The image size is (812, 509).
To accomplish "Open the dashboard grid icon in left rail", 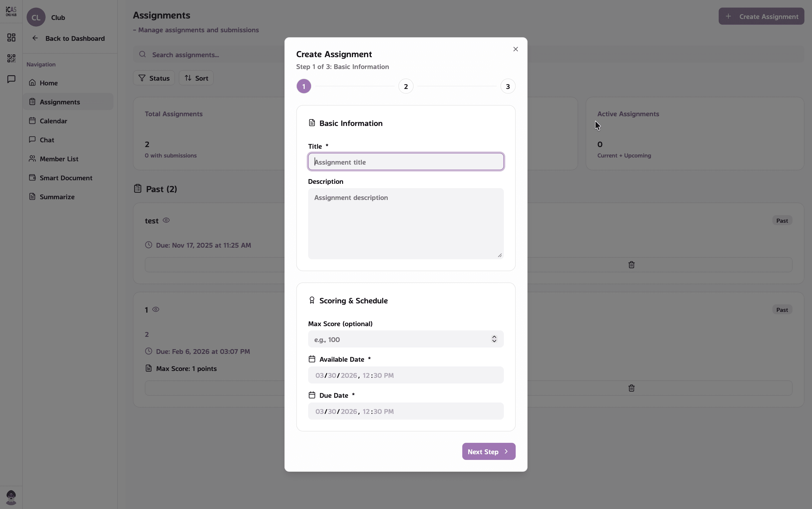I will [11, 37].
